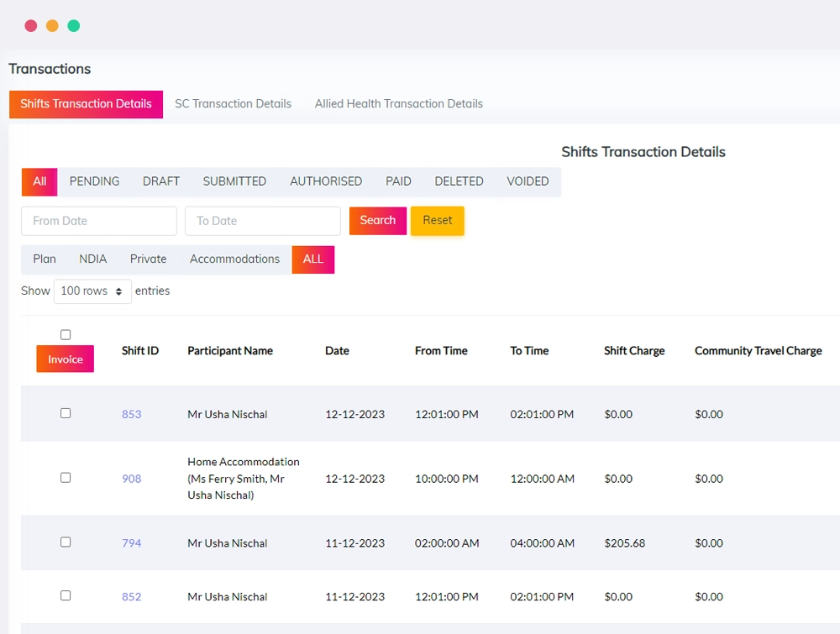Open shift ID 853 link
Viewport: 840px width, 634px height.
point(131,415)
